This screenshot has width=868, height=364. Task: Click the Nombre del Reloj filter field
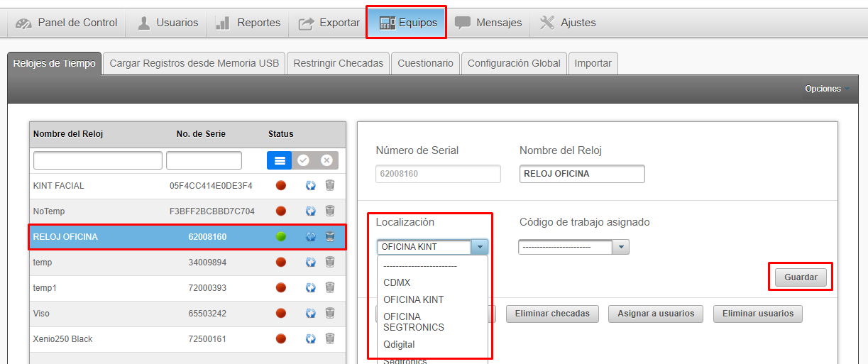click(98, 160)
